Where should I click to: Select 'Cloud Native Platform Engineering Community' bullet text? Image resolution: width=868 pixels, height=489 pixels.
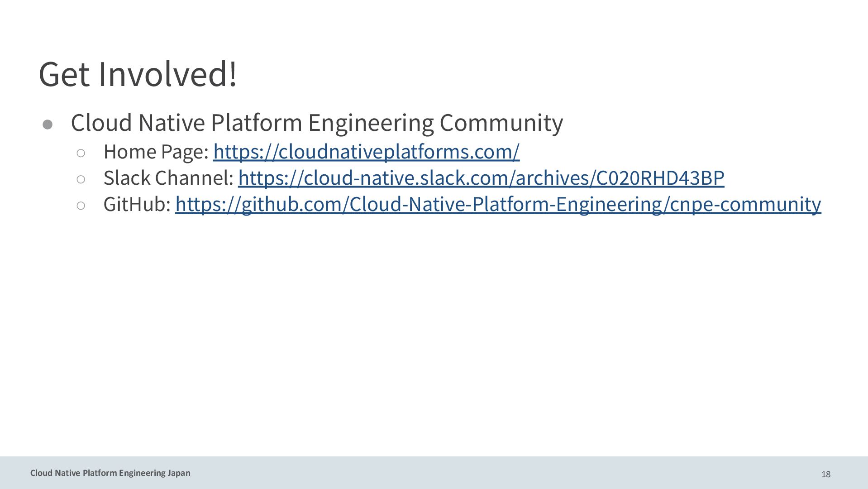click(x=317, y=123)
